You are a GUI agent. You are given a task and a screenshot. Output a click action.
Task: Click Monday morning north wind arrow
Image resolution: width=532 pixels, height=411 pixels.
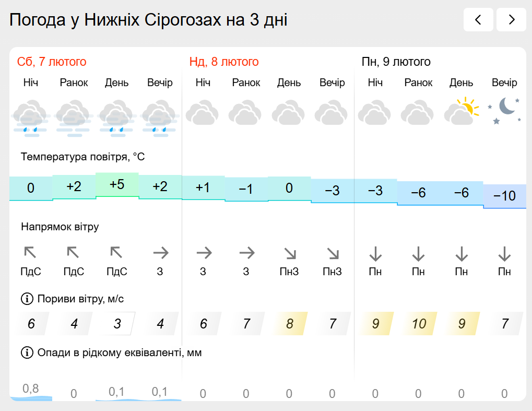click(418, 253)
